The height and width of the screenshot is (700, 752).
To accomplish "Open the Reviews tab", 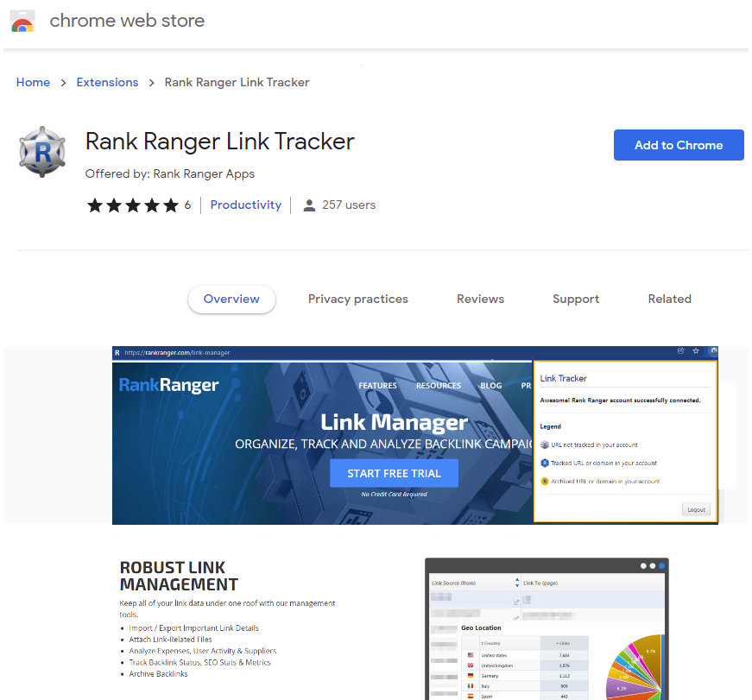I will tap(481, 300).
